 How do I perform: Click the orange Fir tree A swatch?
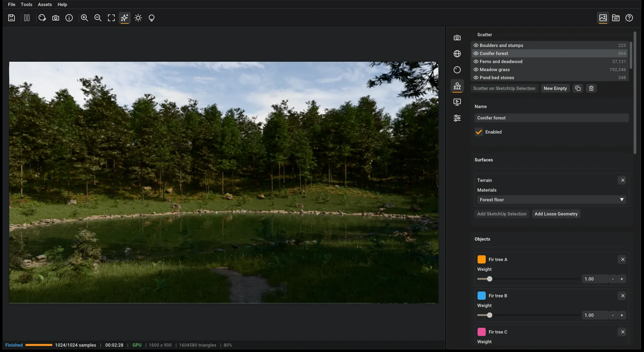482,259
